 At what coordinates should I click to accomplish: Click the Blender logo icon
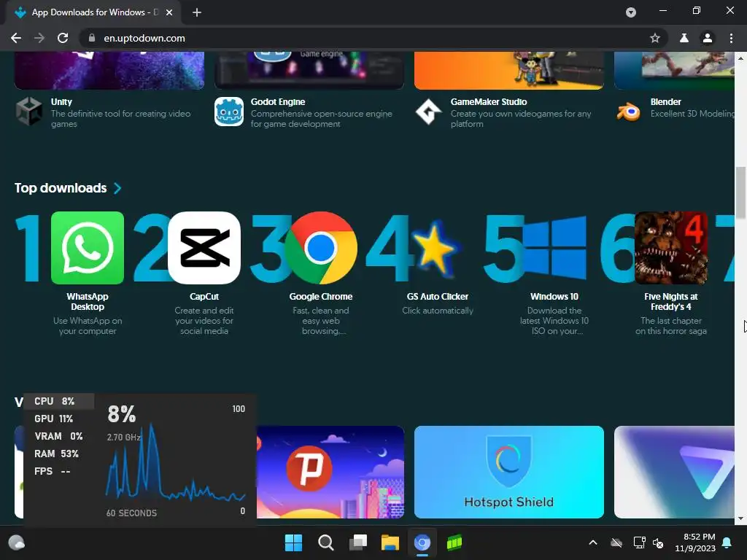pyautogui.click(x=628, y=112)
